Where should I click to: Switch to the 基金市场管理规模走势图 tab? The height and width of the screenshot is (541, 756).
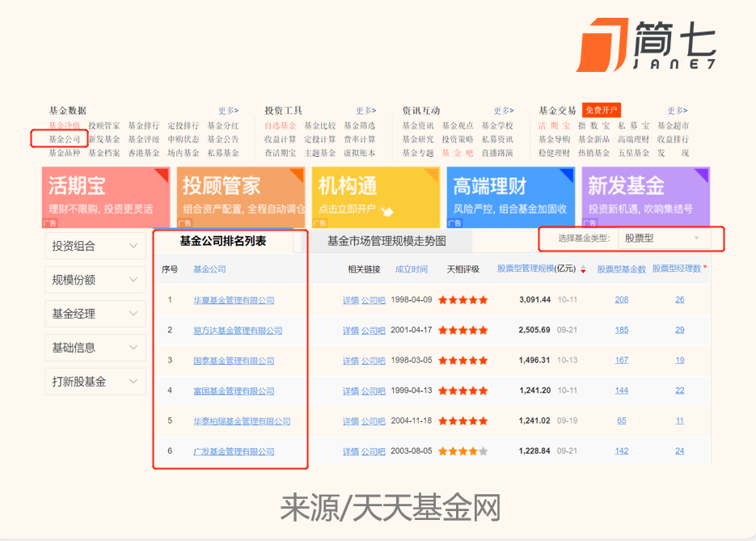[x=386, y=241]
